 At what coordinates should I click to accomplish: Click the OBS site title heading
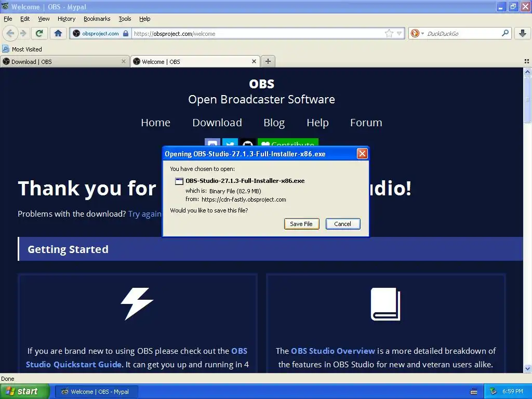pyautogui.click(x=262, y=84)
